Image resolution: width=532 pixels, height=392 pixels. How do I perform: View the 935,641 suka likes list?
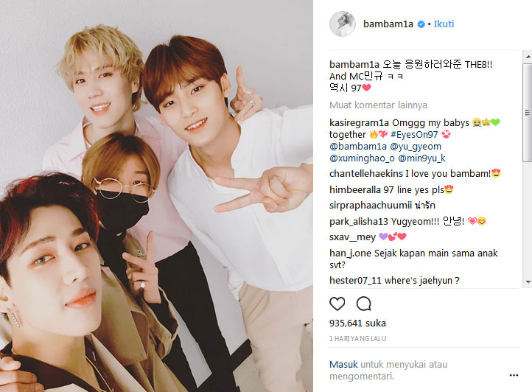tap(357, 323)
